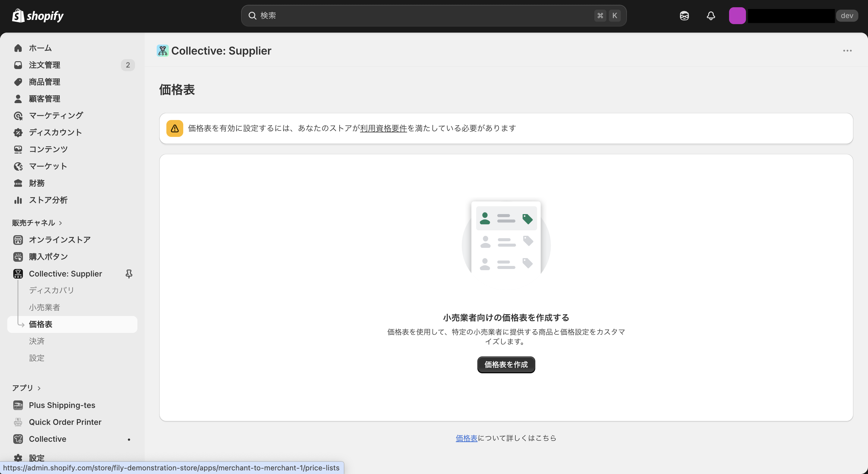Open the オンラインストア sales channel icon
The width and height of the screenshot is (868, 474).
point(18,240)
